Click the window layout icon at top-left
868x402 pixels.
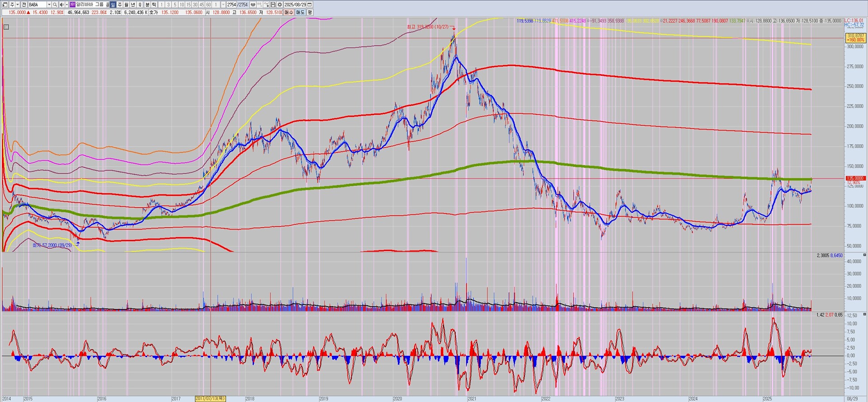pos(5,5)
